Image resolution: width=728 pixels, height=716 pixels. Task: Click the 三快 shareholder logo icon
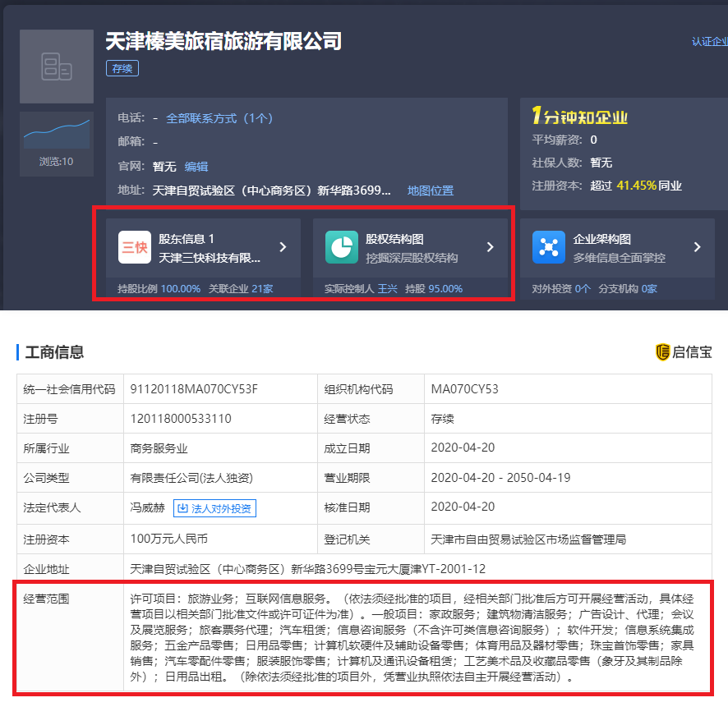tap(135, 247)
